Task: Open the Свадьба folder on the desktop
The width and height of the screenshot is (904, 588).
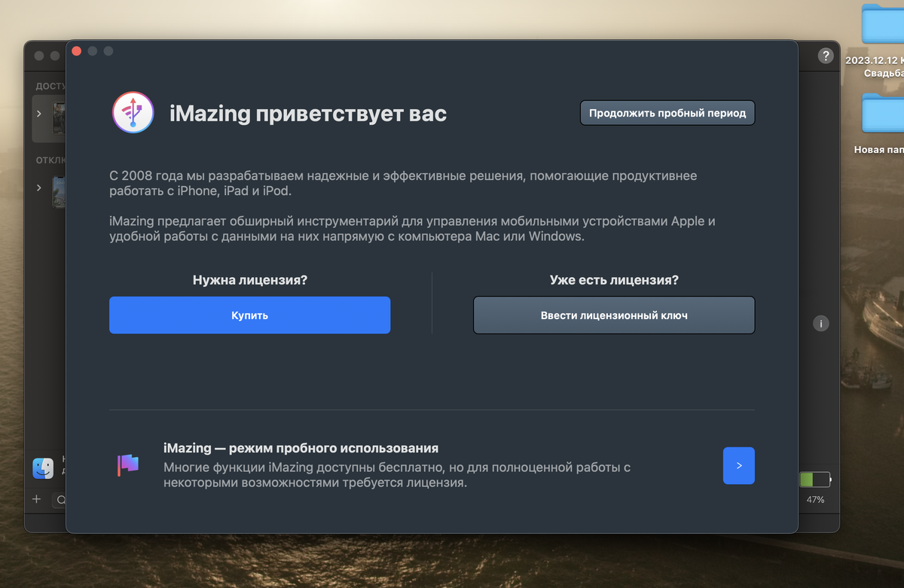Action: (x=883, y=24)
